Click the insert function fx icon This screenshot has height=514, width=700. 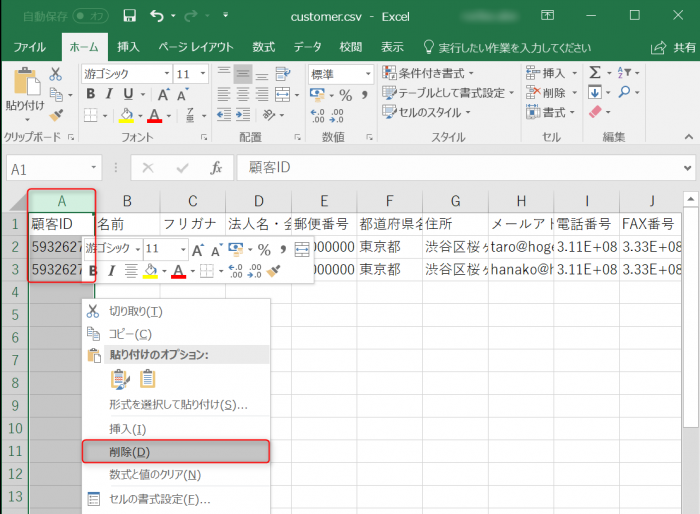[x=215, y=169]
